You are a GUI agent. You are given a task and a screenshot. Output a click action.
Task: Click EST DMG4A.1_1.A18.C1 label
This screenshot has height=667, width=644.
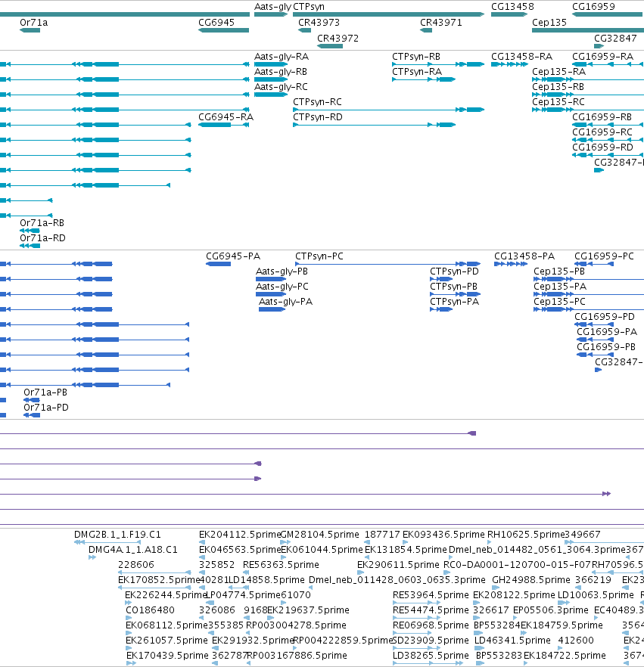(132, 550)
